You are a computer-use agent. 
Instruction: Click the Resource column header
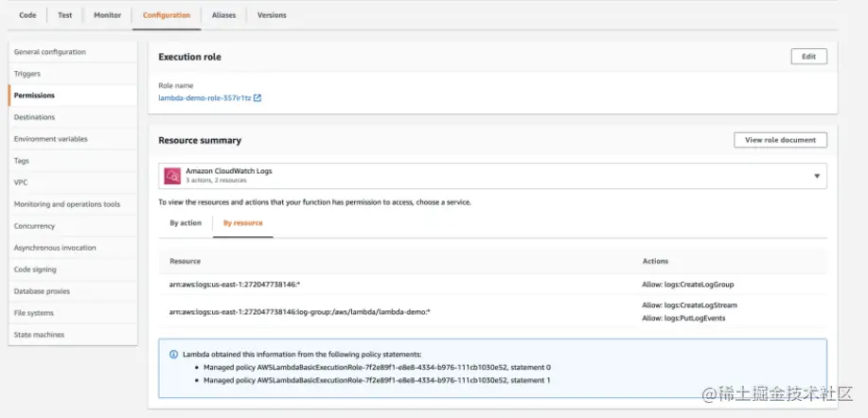pyautogui.click(x=185, y=261)
